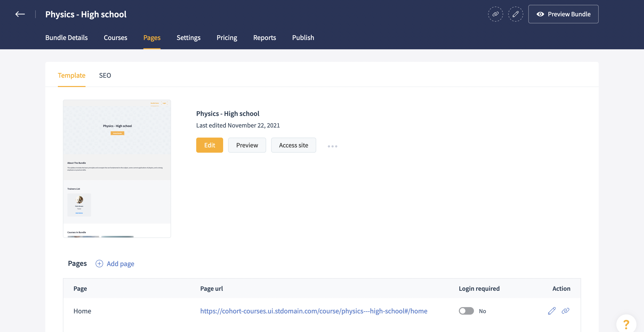Open the Pricing tab
644x332 pixels.
pos(227,38)
